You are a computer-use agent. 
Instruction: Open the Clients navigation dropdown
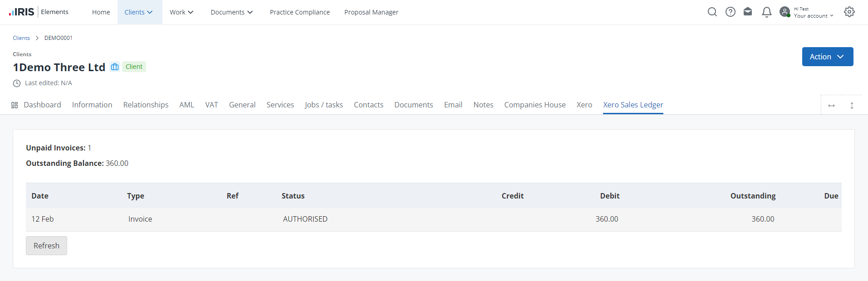(139, 12)
